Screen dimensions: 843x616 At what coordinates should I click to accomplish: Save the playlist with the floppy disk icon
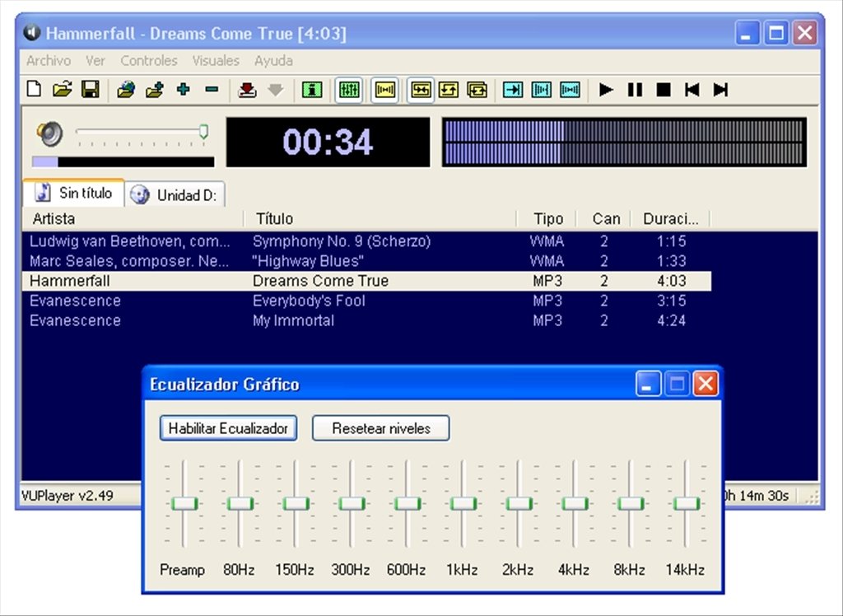point(91,89)
